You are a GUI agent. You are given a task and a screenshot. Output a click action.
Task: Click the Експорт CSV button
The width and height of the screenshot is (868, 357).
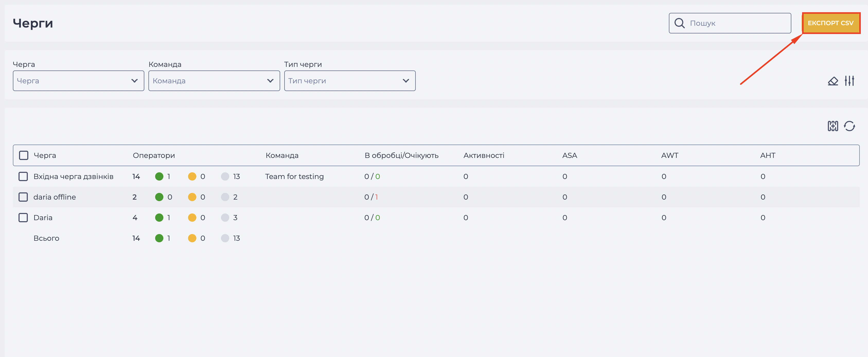coord(831,23)
